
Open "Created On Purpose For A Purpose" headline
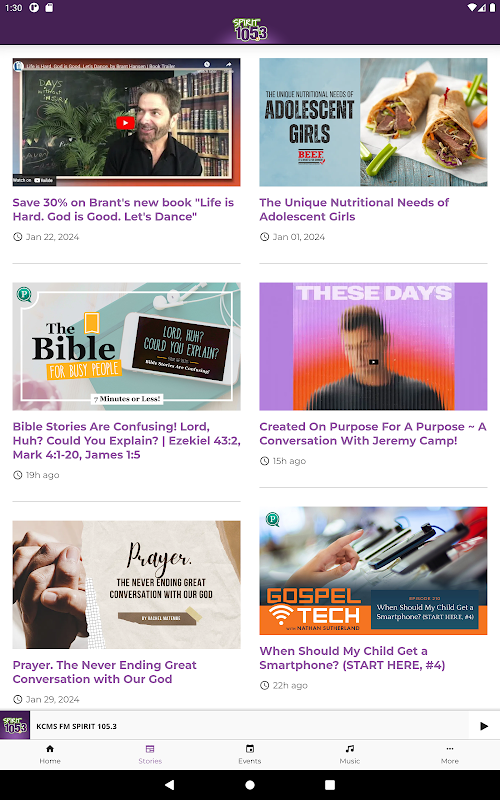click(372, 433)
